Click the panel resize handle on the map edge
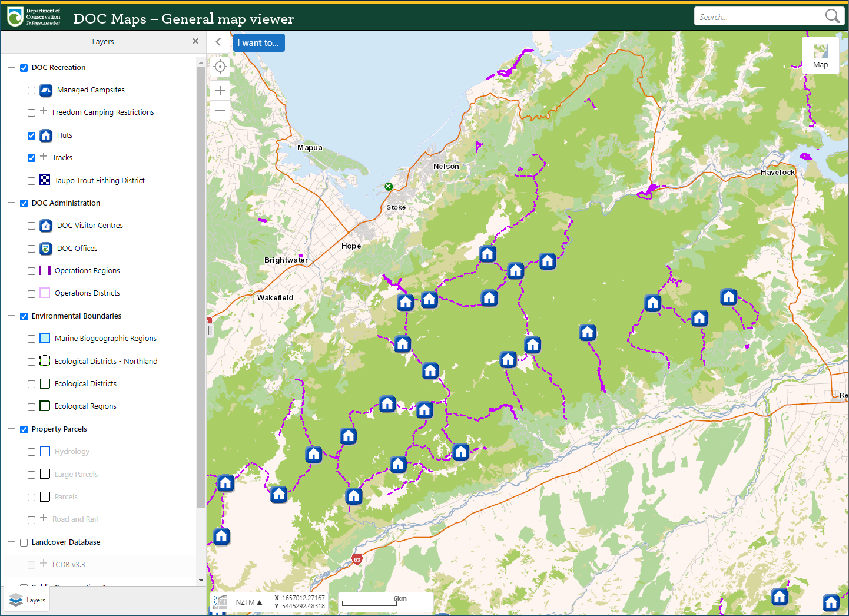Screen dimensions: 849x616 tap(210, 330)
